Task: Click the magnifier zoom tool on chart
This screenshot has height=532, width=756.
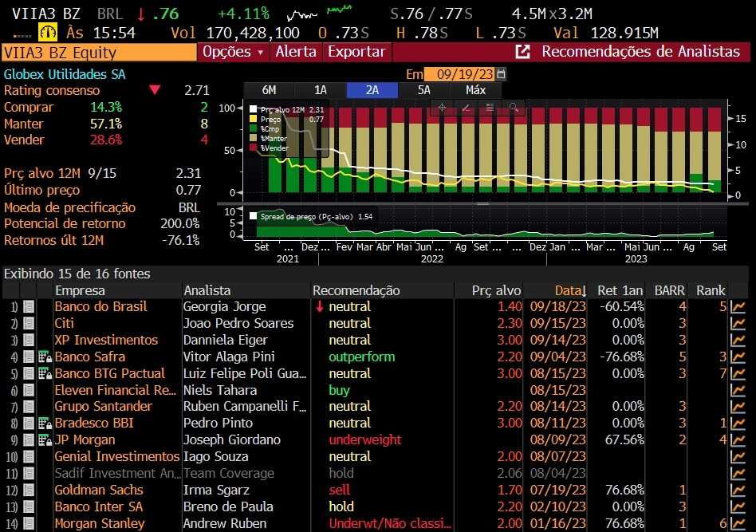Action: pos(514,108)
